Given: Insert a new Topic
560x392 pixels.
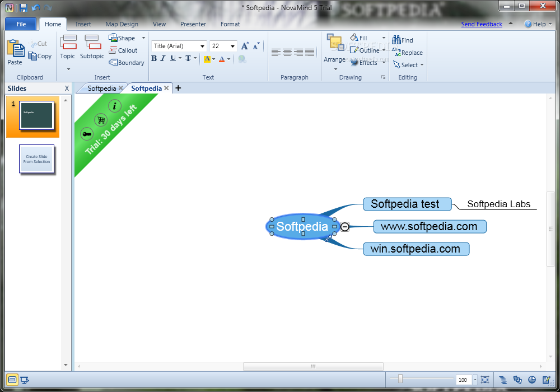Looking at the screenshot, I should (x=68, y=47).
